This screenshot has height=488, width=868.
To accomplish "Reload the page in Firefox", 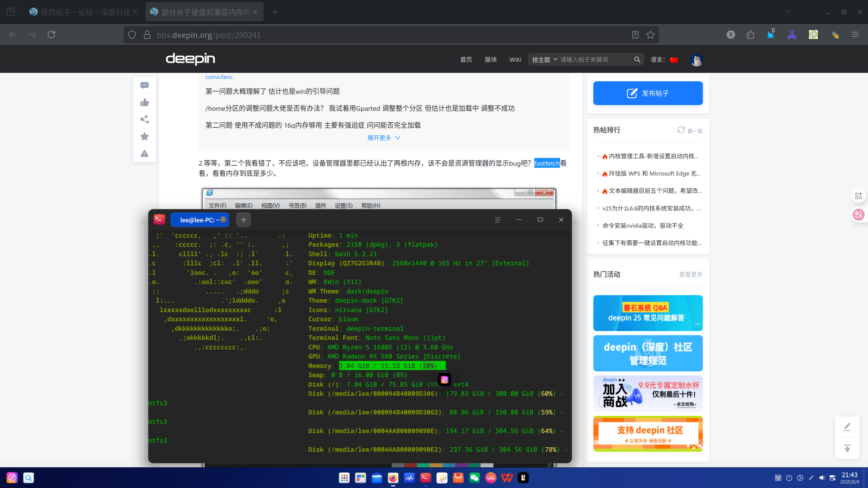I will tap(51, 35).
